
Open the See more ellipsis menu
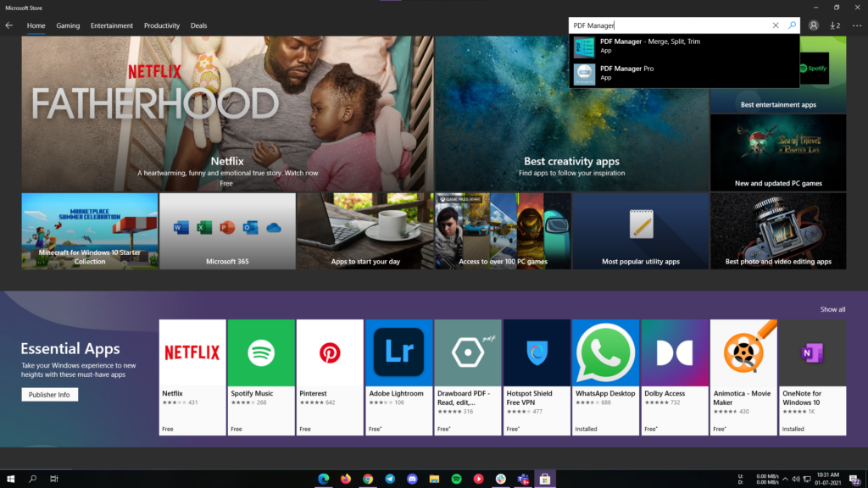point(856,25)
